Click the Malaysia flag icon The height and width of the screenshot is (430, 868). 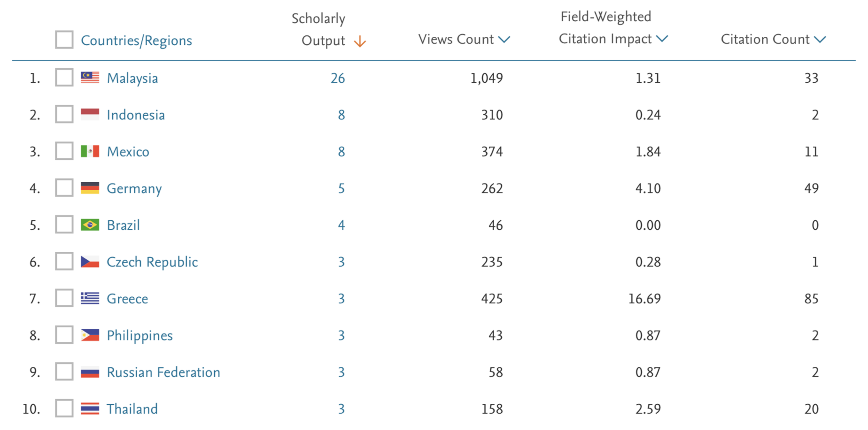click(90, 77)
